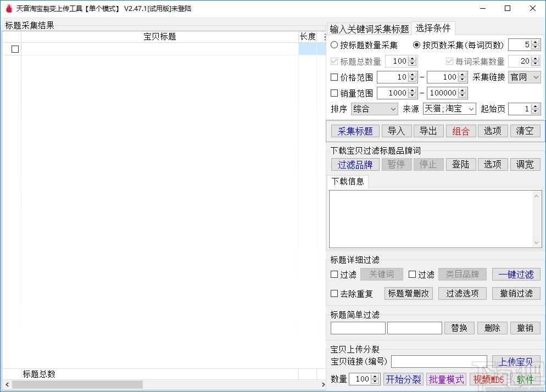This screenshot has height=392, width=546.
Task: Click the 导入 button
Action: pos(396,131)
